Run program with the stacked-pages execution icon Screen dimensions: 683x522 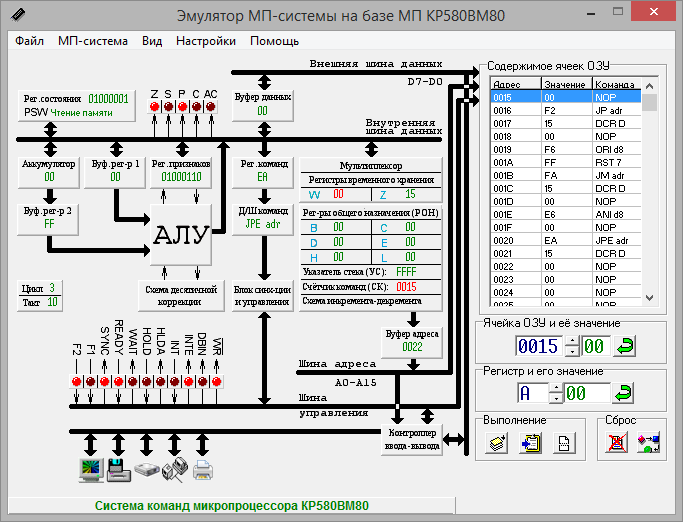497,443
